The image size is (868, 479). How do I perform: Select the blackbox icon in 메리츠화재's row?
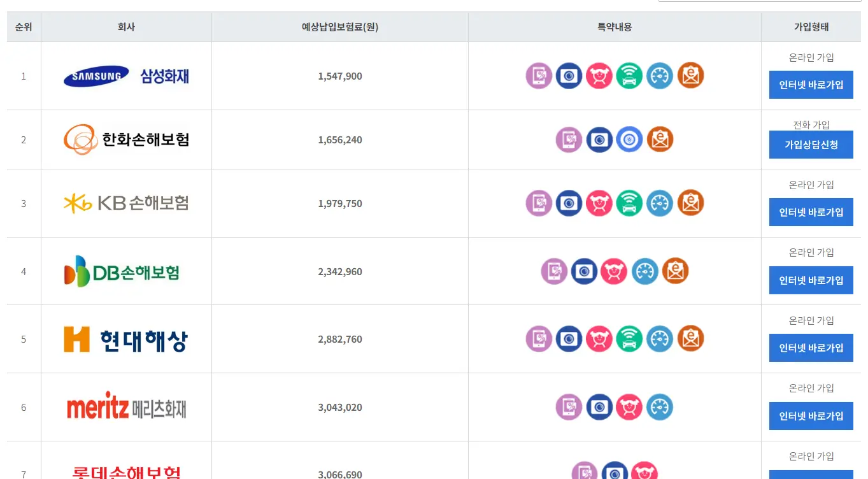tap(599, 406)
